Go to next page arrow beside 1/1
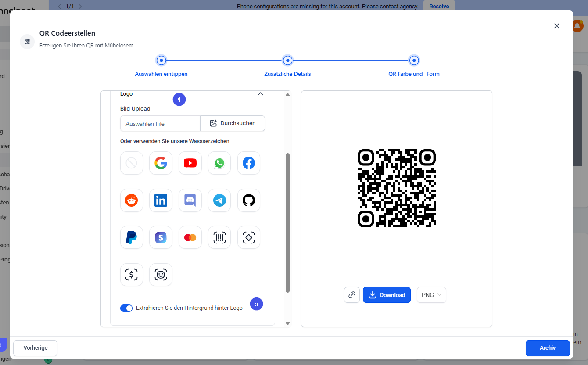 point(80,7)
